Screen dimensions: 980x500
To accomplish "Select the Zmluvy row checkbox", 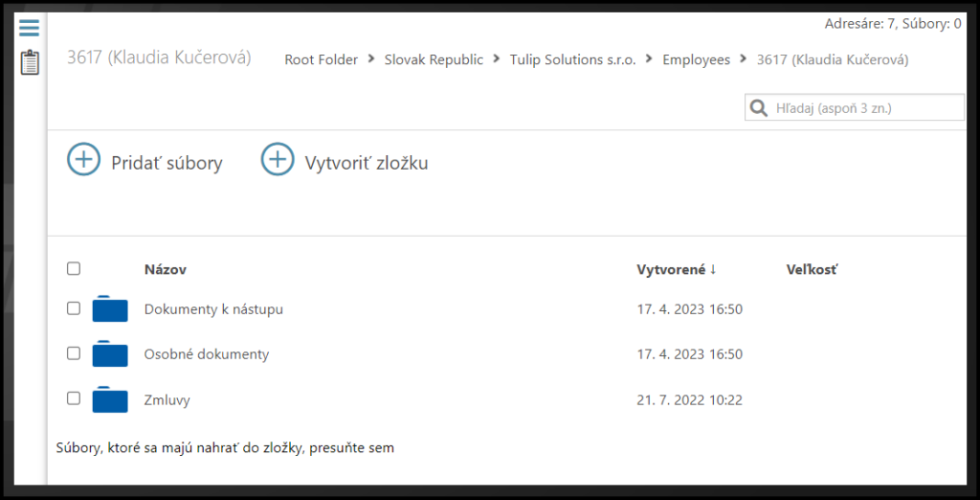I will [x=74, y=398].
